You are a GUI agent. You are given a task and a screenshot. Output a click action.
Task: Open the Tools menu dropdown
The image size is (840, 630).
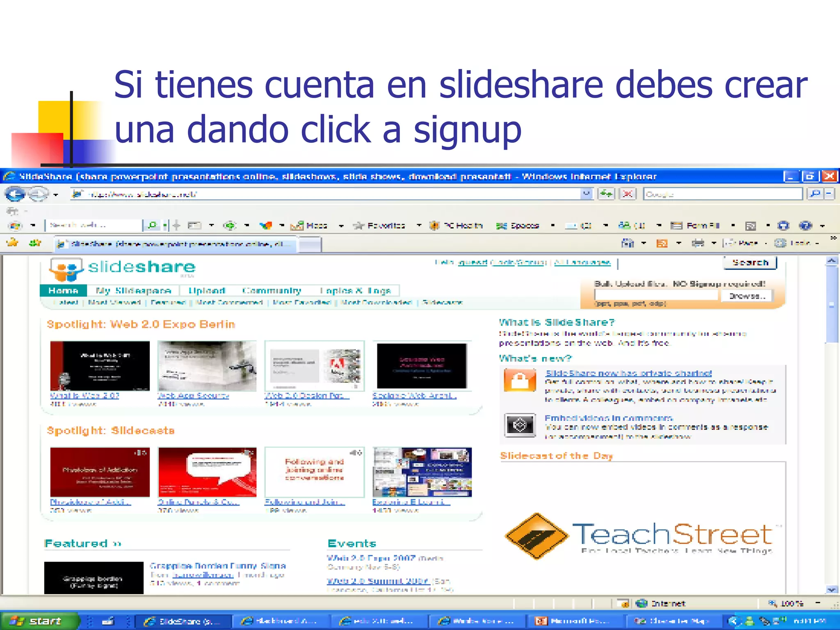pyautogui.click(x=799, y=243)
